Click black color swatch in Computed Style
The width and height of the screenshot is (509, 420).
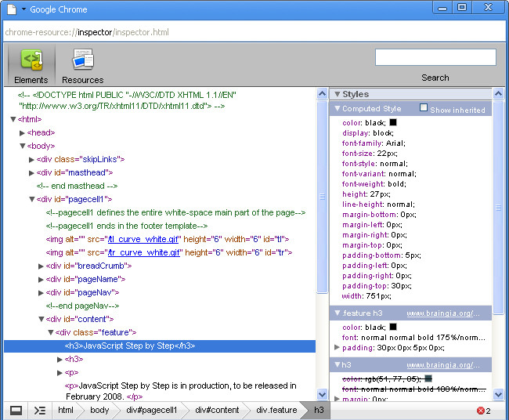pyautogui.click(x=393, y=122)
